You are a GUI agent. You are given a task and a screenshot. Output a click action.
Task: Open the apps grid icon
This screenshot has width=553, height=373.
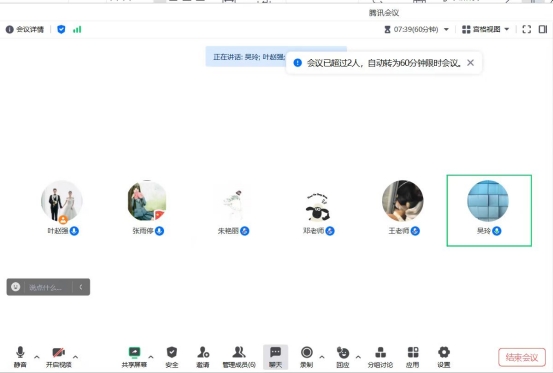[x=413, y=357]
